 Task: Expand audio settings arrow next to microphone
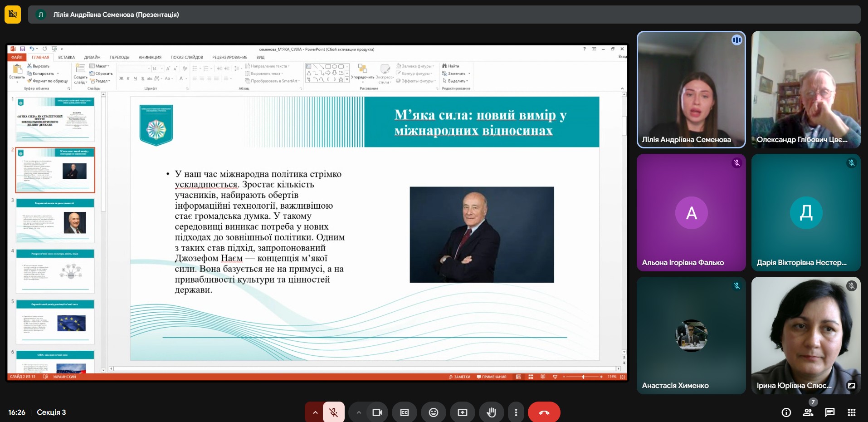point(315,412)
